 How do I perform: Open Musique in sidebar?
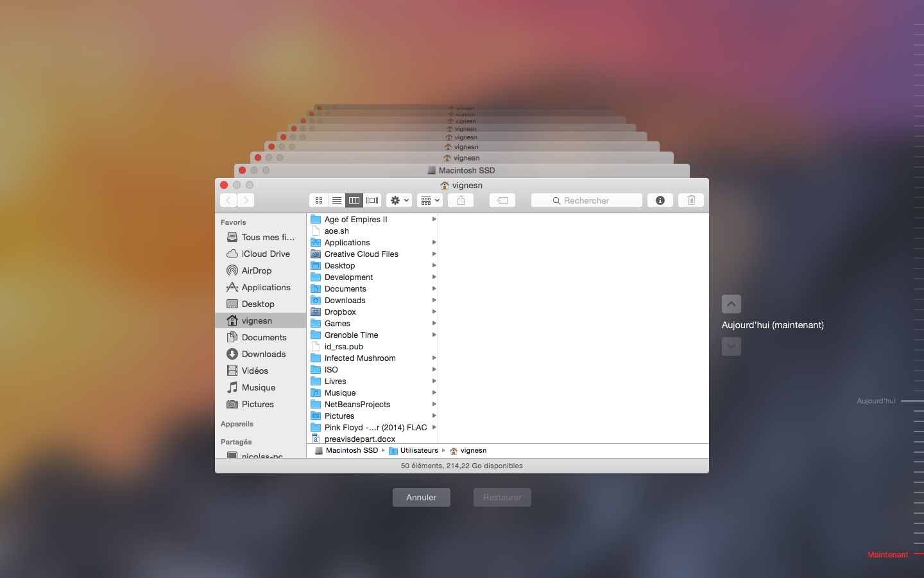point(261,387)
